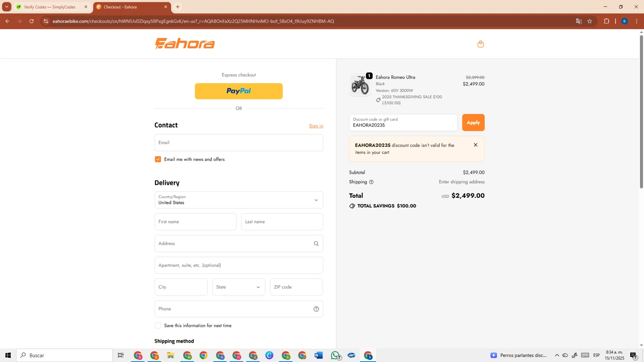This screenshot has width=644, height=362.
Task: Open the Chrome three-dot menu
Action: coord(636,21)
